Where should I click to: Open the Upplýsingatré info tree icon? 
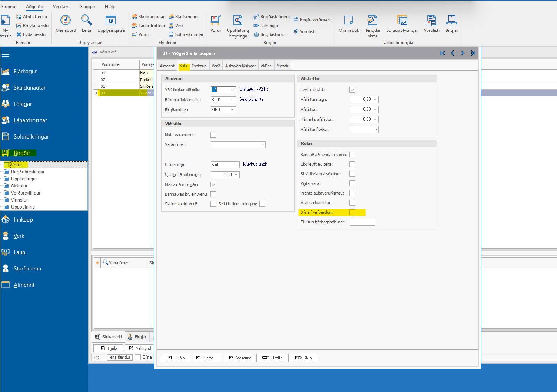click(111, 21)
